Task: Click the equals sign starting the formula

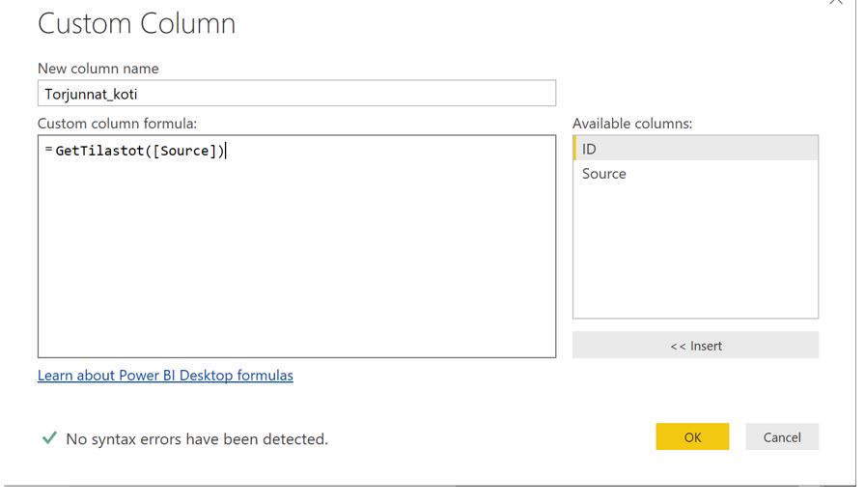Action: 48,151
